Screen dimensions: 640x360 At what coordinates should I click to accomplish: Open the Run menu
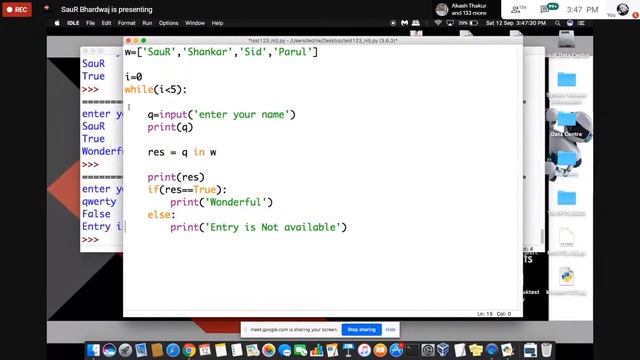pos(147,23)
